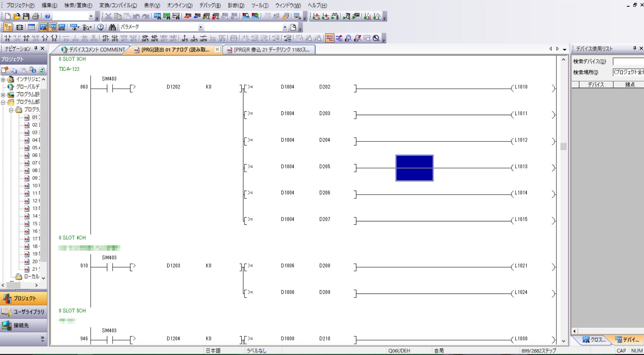Click the ユーザライブラリ navigation button

(x=24, y=312)
